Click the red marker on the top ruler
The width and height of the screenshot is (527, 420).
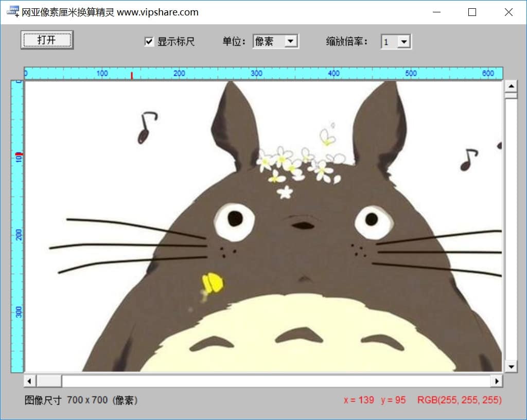[132, 76]
